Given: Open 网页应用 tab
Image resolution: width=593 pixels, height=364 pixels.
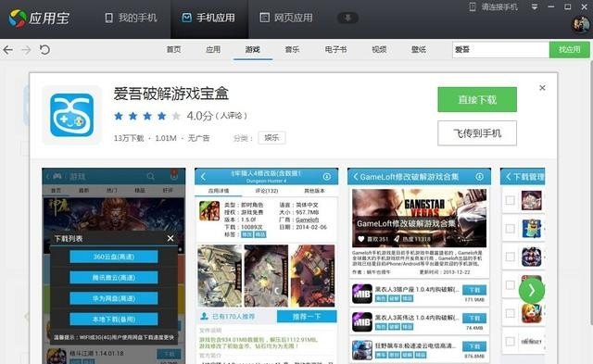Looking at the screenshot, I should click(286, 18).
